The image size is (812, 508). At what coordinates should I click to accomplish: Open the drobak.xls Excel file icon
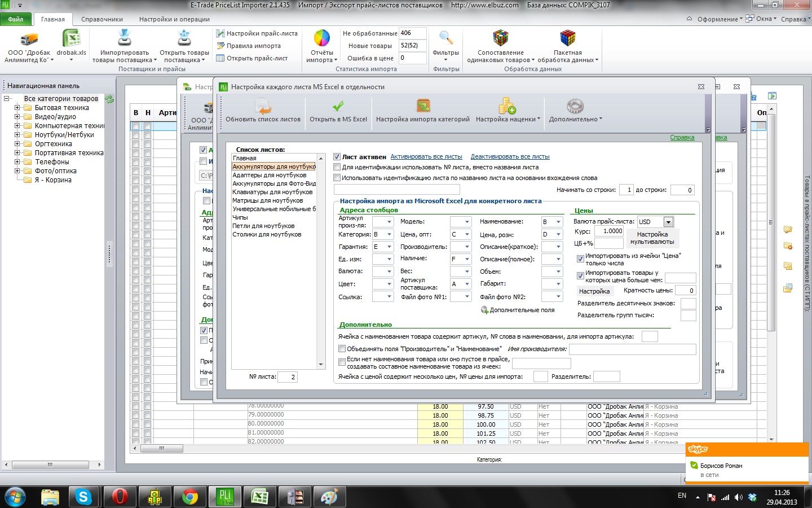point(72,38)
